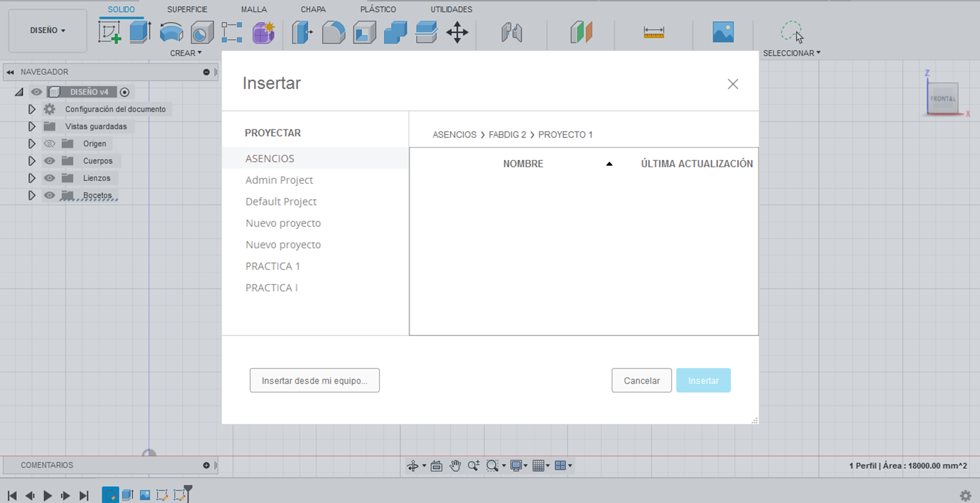Select the construction plane tool
The image size is (980, 503).
(x=581, y=32)
